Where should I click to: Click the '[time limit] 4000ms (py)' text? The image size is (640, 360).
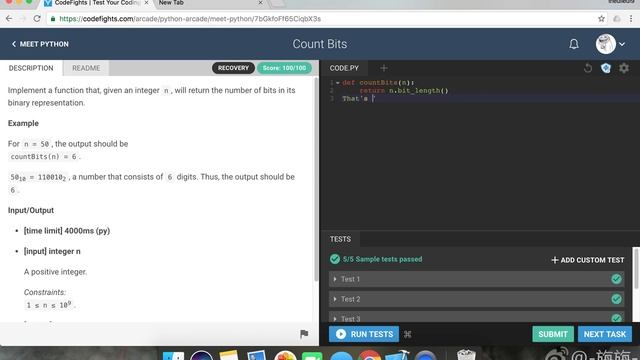67,231
